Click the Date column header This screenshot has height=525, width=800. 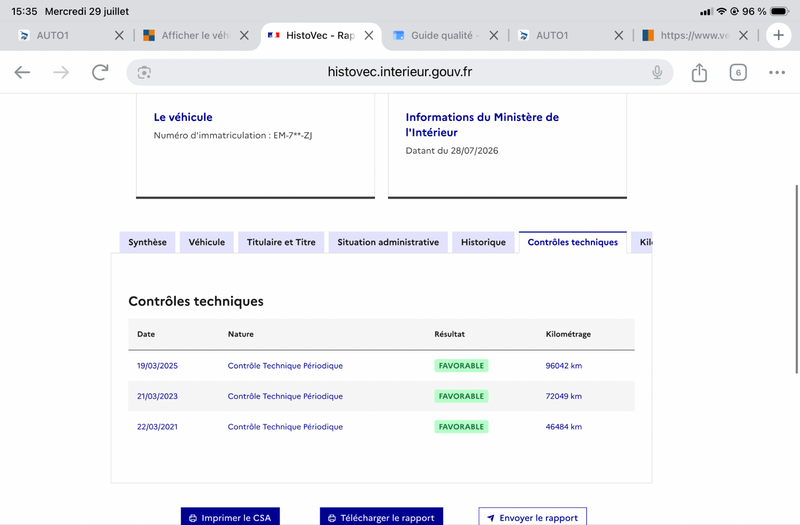point(146,334)
